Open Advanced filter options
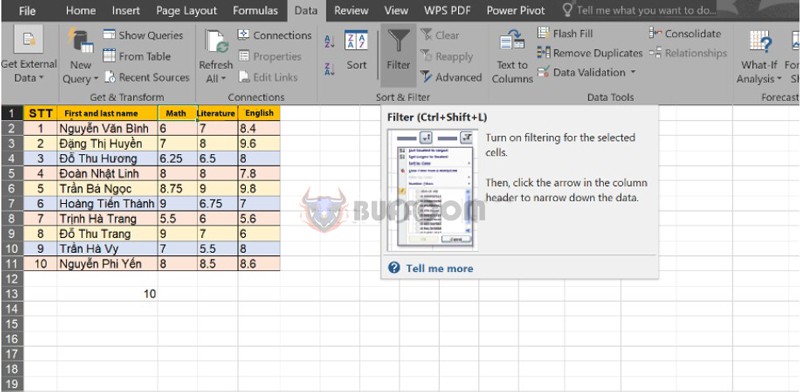Viewport: 800px width, 392px height. coord(451,78)
